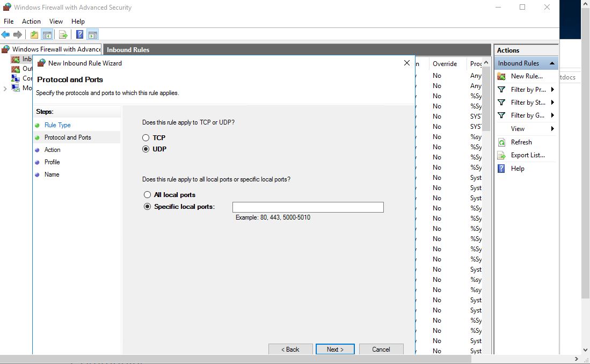Click the Next > button
Screen dimensions: 590x364
click(335, 350)
